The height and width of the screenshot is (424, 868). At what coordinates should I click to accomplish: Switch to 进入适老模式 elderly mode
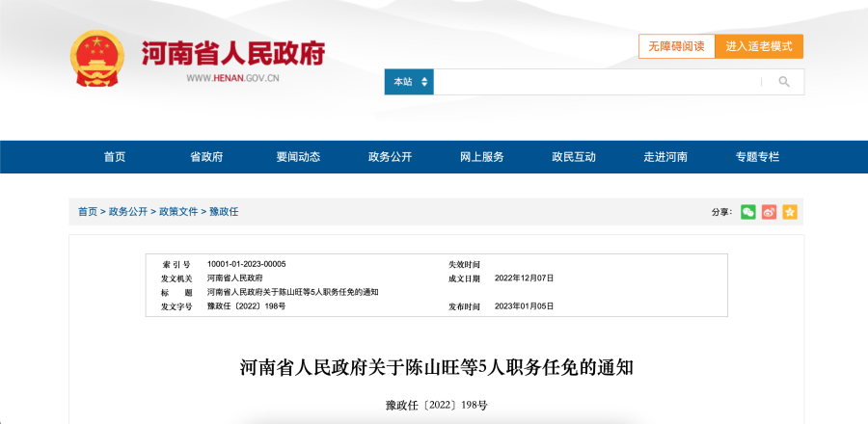(x=759, y=46)
